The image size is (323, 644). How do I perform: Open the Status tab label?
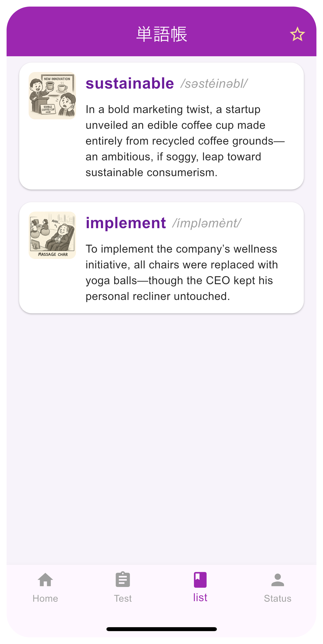(278, 599)
